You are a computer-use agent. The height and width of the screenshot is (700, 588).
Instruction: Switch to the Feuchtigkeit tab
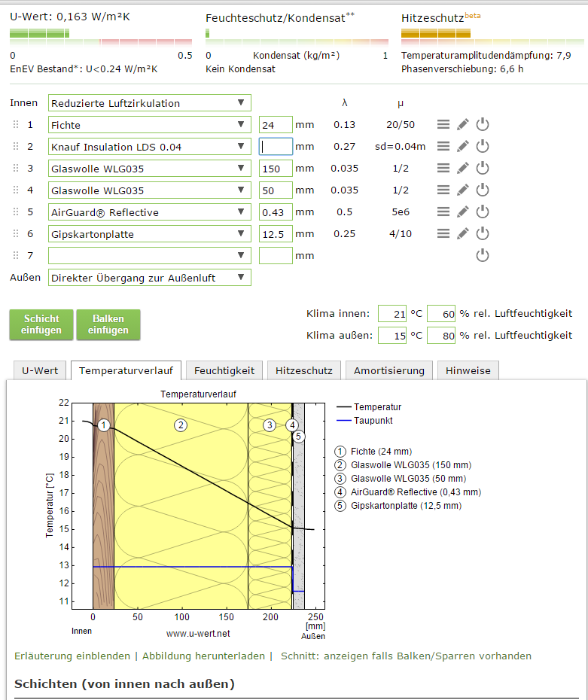point(224,370)
